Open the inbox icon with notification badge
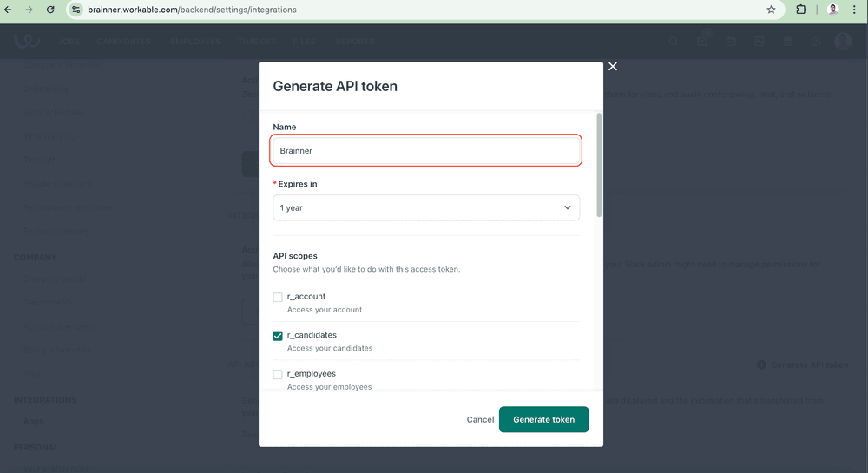868x473 pixels. coord(702,41)
